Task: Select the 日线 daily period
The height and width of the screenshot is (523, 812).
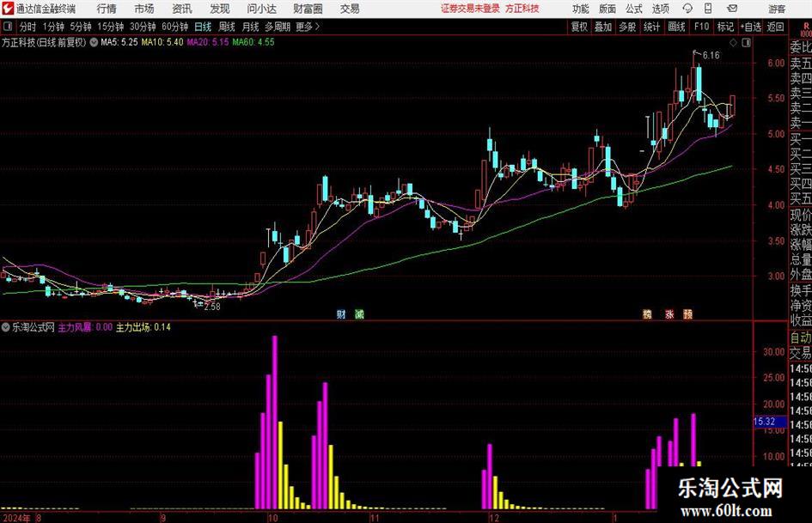Action: pyautogui.click(x=203, y=27)
